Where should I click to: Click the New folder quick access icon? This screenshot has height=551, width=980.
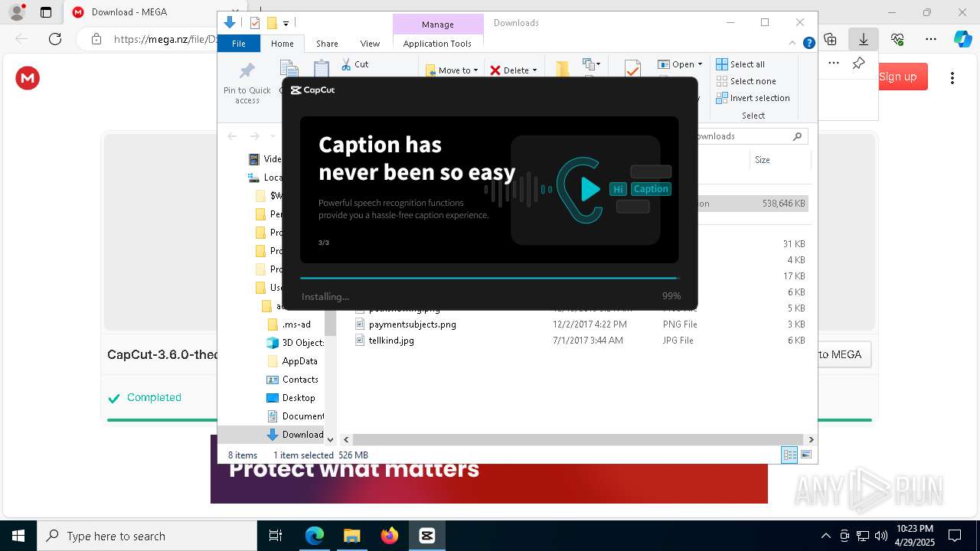pos(271,23)
